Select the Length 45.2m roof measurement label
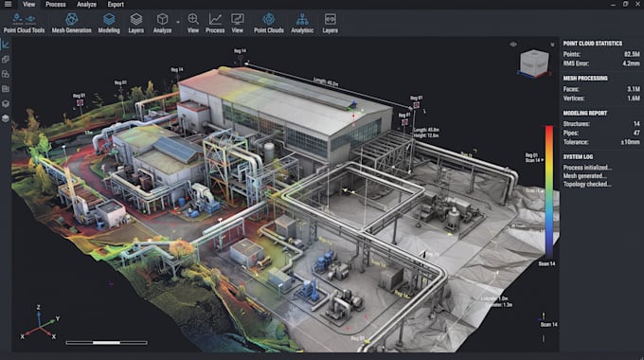 tap(326, 81)
